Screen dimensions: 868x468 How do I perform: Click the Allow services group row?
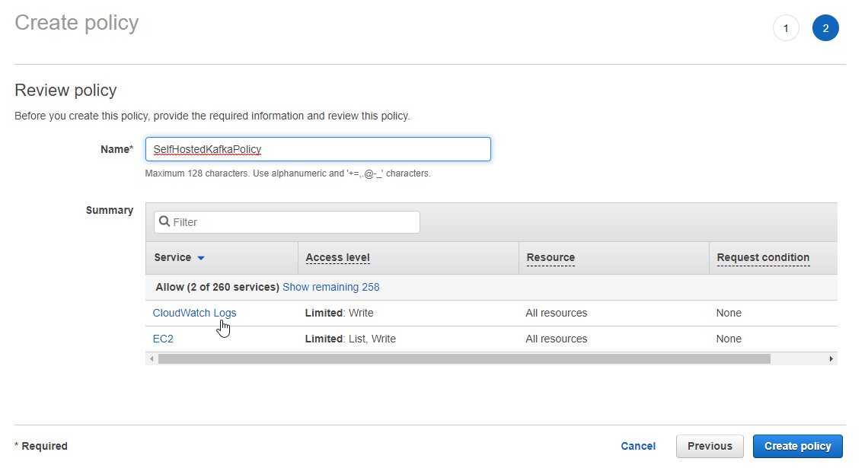point(491,287)
